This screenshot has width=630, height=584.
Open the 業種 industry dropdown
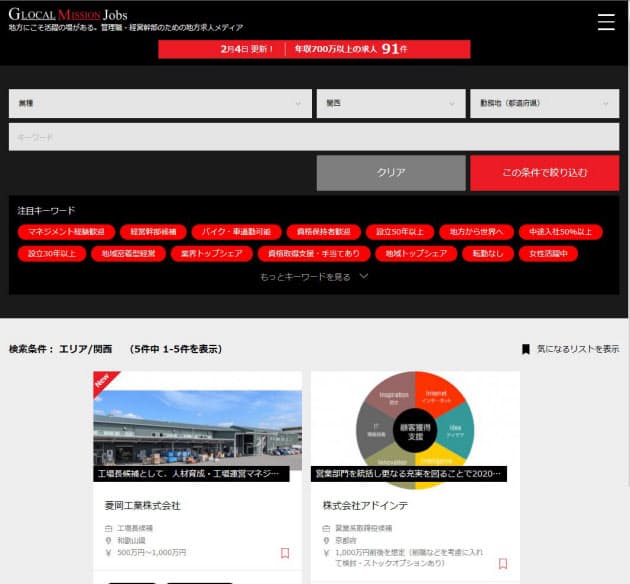pyautogui.click(x=160, y=103)
